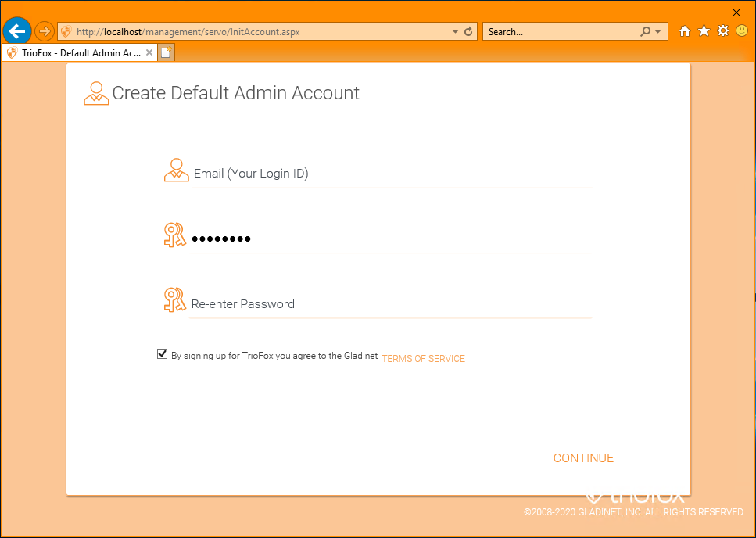
Task: Close the TrioFox browser tab
Action: pyautogui.click(x=149, y=52)
